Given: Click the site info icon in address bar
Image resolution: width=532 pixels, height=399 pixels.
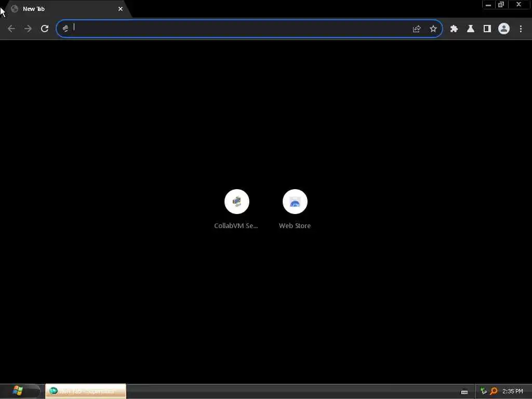Looking at the screenshot, I should point(65,29).
